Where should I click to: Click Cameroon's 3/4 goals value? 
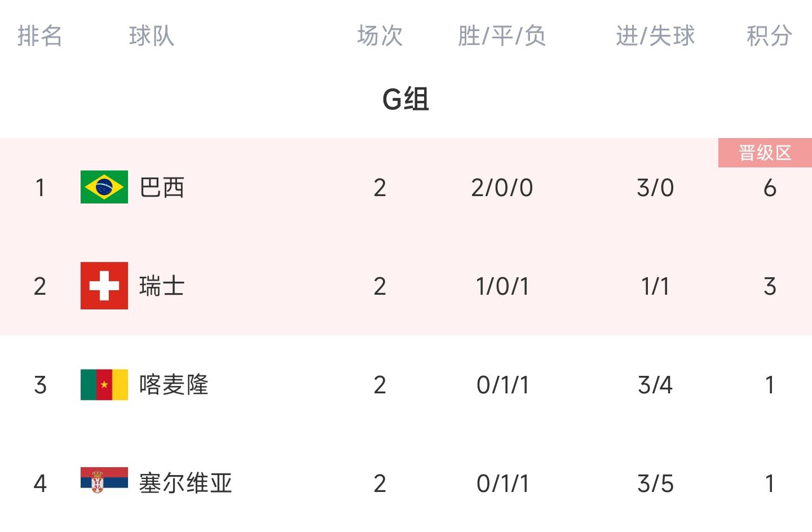(x=655, y=385)
